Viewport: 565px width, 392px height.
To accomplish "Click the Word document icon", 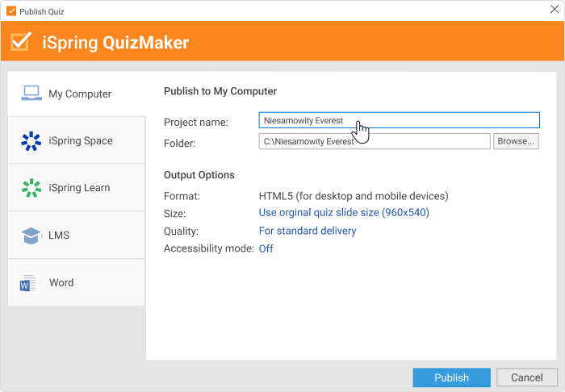I will 29,282.
